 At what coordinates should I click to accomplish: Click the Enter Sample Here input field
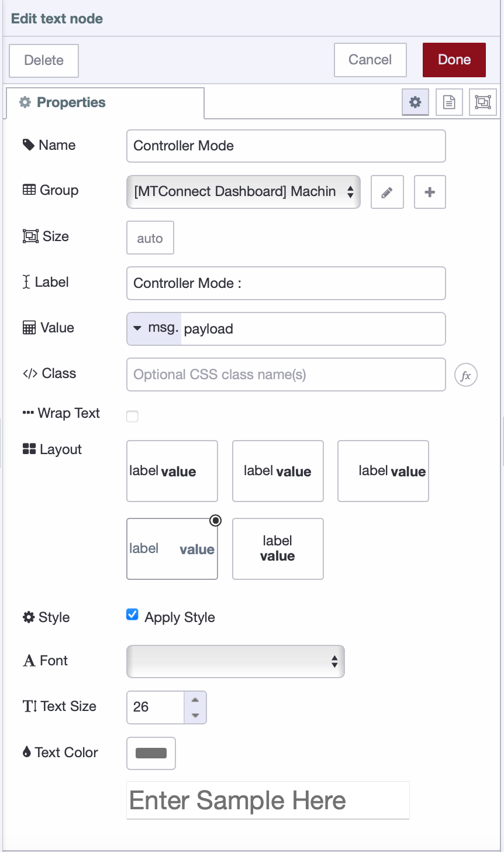(268, 800)
